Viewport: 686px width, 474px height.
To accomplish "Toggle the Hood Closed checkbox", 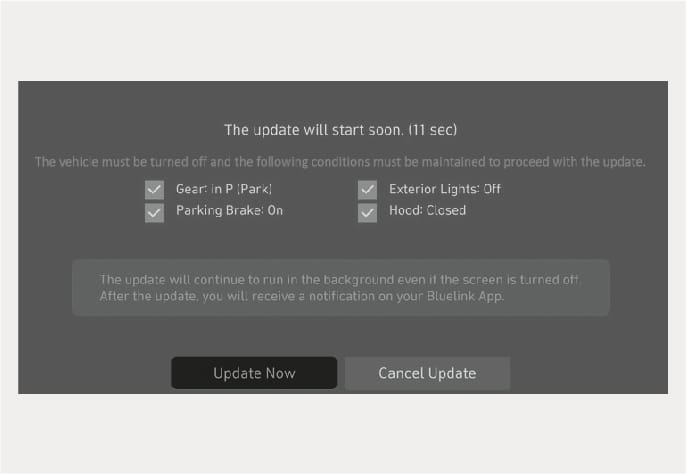I will coord(368,213).
